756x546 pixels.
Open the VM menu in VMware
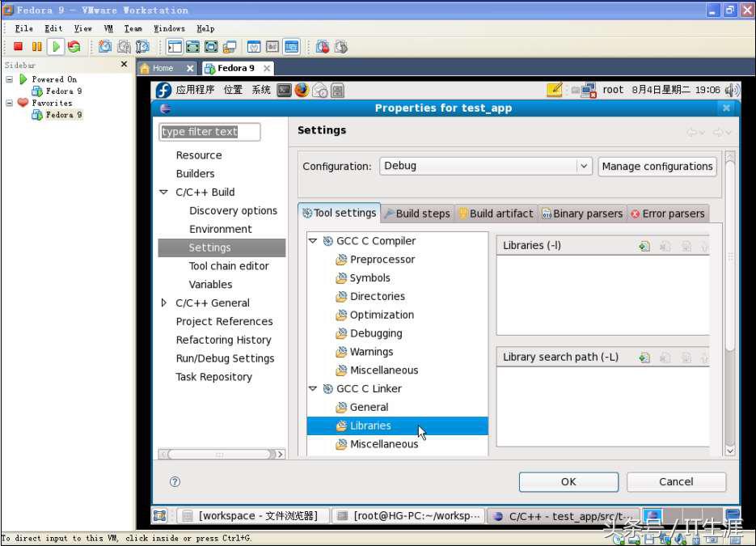(x=108, y=28)
